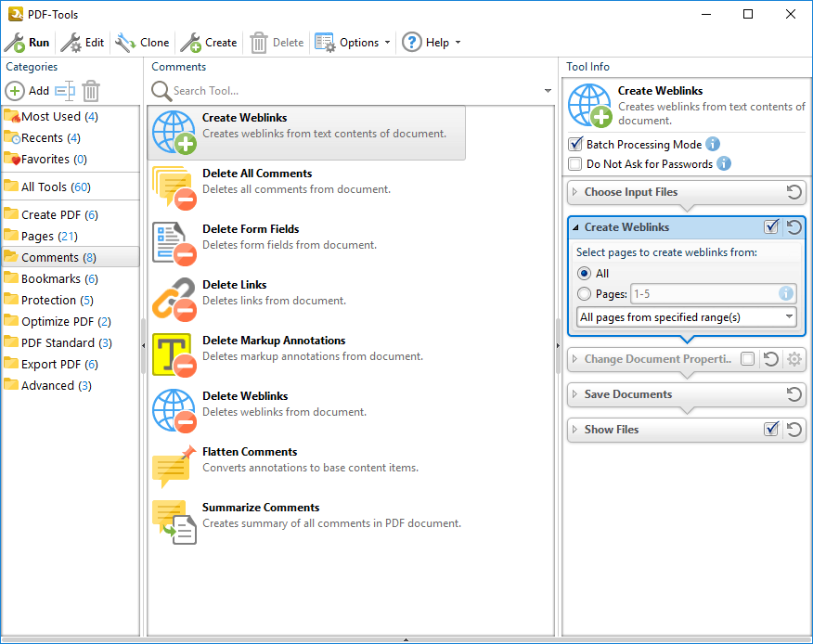Click the delete category trash icon
813x644 pixels.
click(x=91, y=91)
